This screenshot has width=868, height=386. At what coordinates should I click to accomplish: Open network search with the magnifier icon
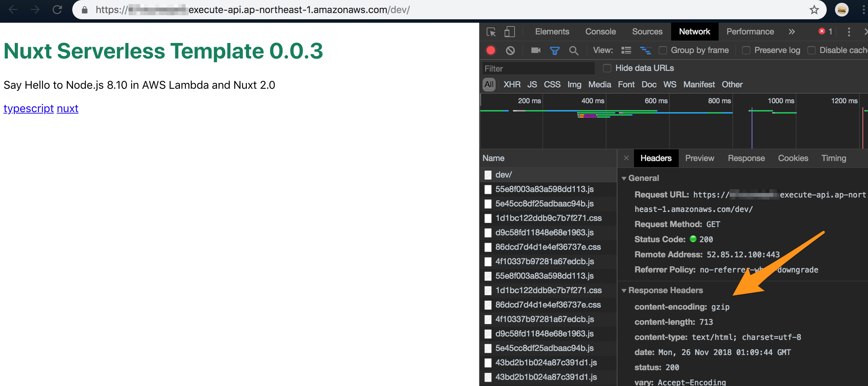(573, 51)
